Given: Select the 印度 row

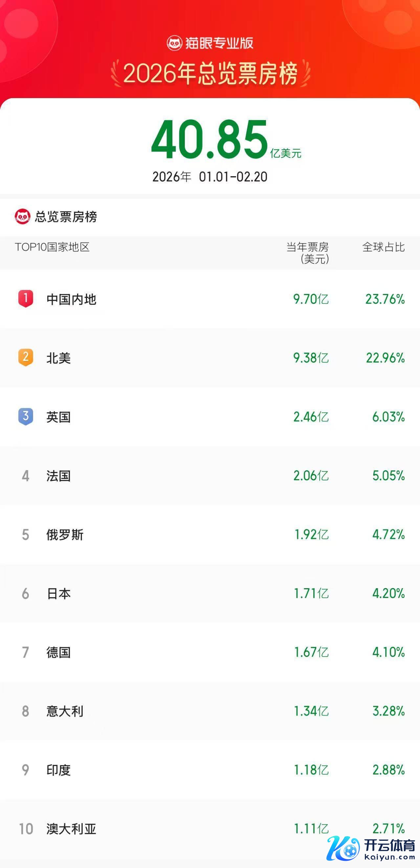Looking at the screenshot, I should point(59,770).
